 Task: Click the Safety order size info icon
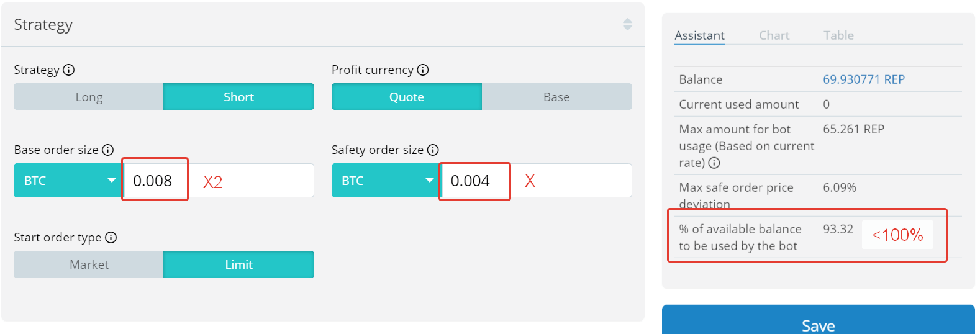coord(433,150)
